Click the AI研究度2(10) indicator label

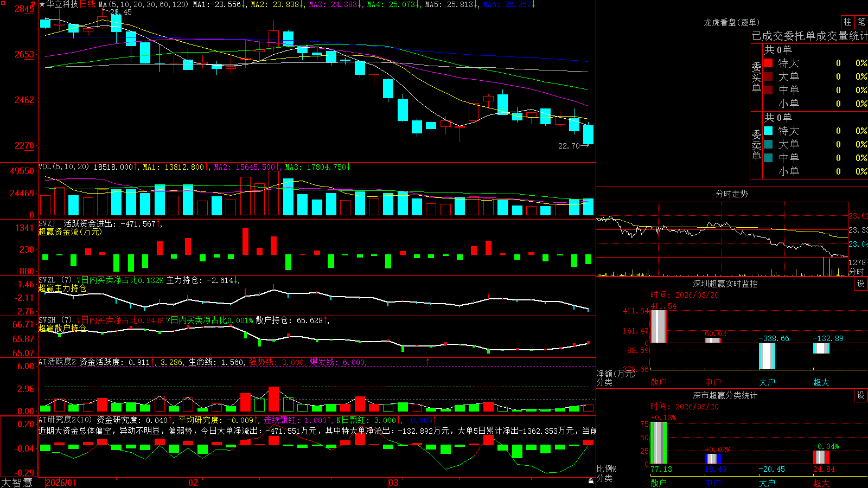click(65, 420)
